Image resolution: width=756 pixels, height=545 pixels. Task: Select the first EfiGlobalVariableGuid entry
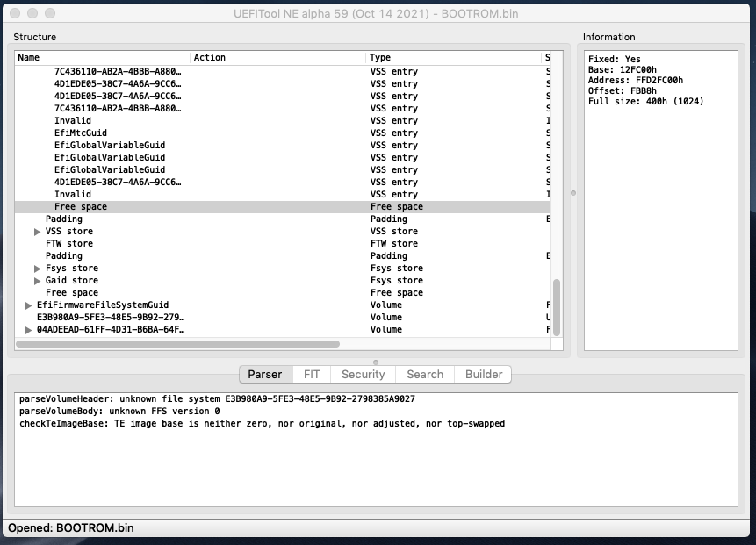(x=282, y=145)
